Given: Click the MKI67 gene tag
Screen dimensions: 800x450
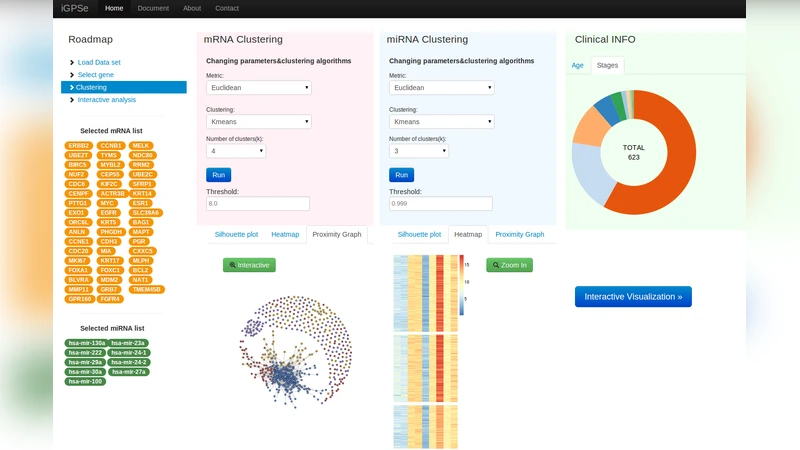Looking at the screenshot, I should (78, 261).
